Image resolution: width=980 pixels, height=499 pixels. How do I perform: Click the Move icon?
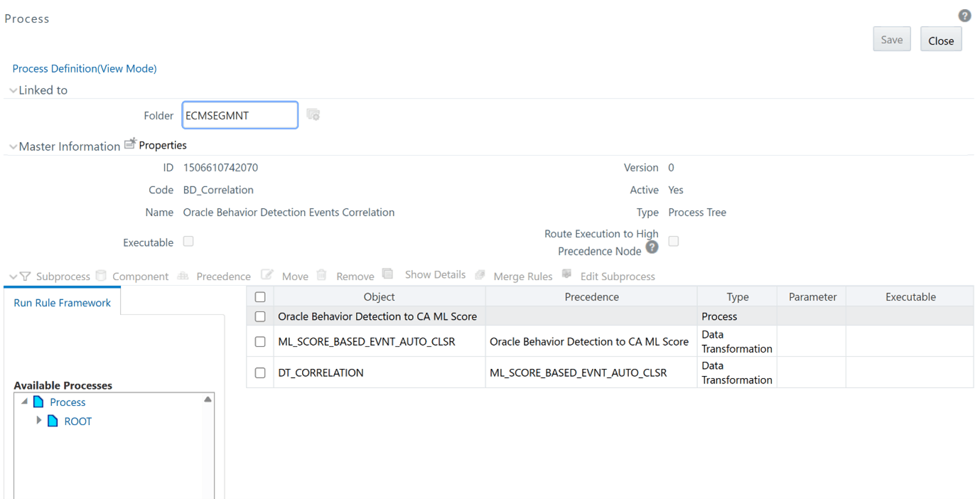[x=267, y=274]
